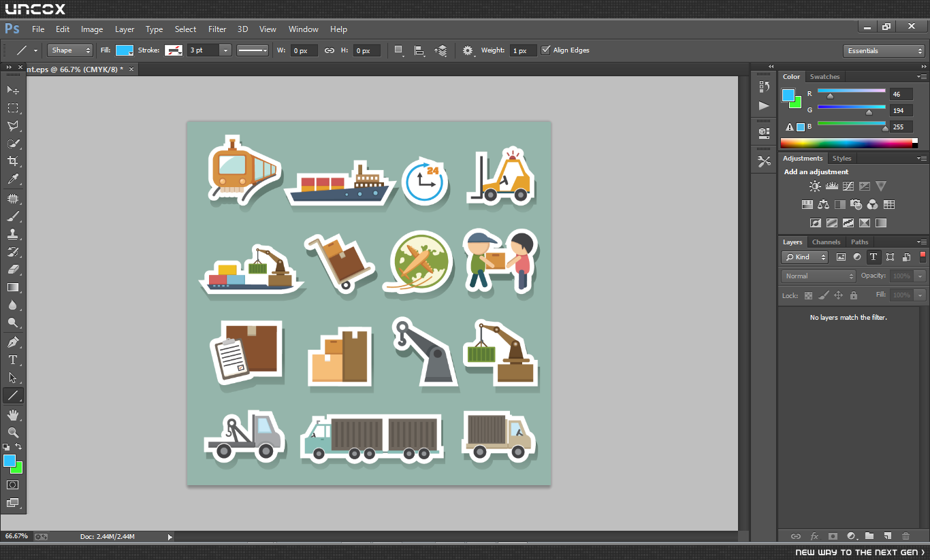
Task: Switch to the Paths tab
Action: [860, 242]
